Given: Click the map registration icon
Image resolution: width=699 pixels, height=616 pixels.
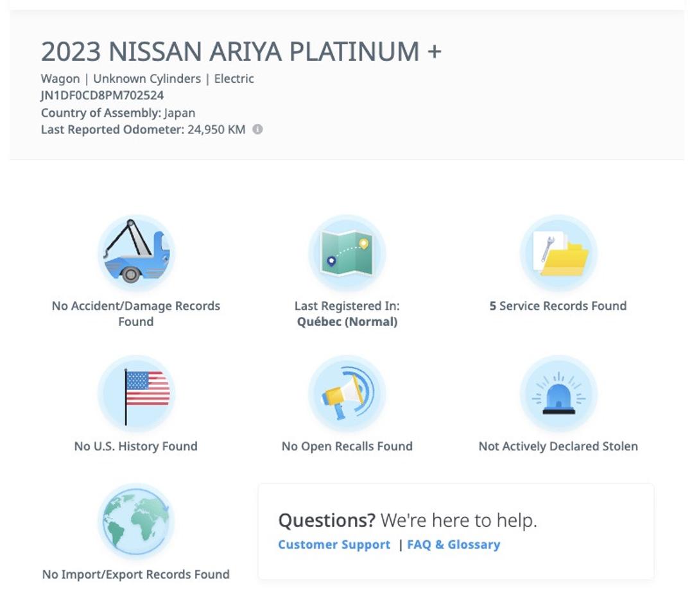Looking at the screenshot, I should point(347,253).
